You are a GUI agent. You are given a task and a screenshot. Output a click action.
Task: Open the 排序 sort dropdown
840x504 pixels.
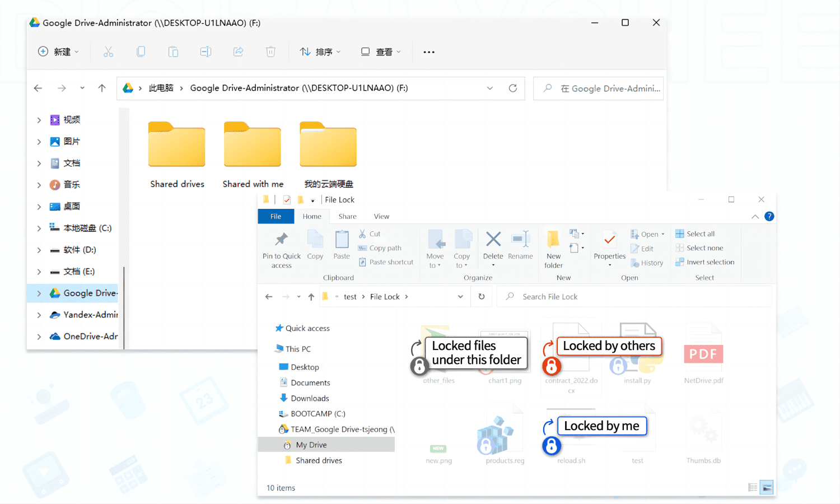320,52
